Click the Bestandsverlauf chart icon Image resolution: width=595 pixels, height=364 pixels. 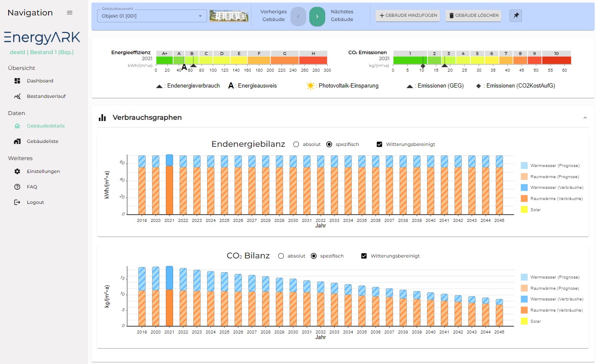pos(17,96)
